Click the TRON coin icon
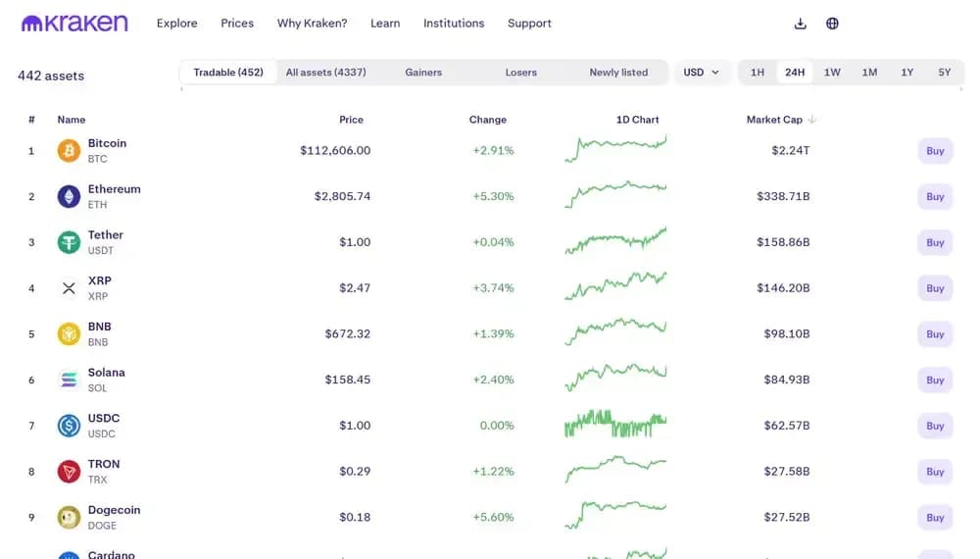The width and height of the screenshot is (980, 559). pyautogui.click(x=69, y=472)
